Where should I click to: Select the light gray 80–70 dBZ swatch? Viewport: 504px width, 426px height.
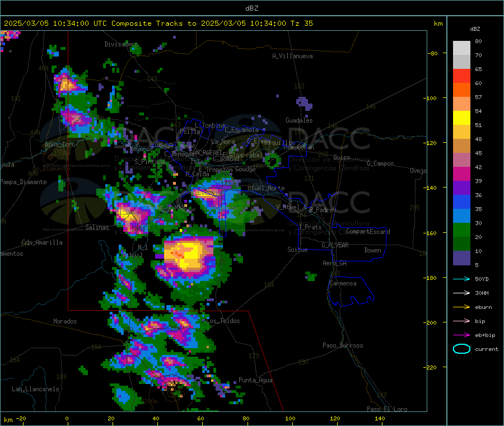461,48
